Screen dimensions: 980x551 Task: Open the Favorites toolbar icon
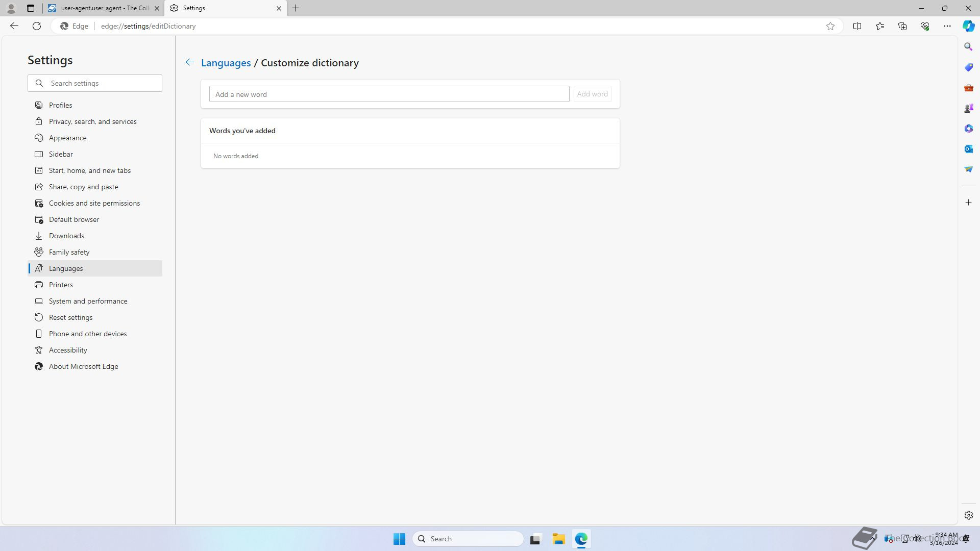tap(879, 26)
